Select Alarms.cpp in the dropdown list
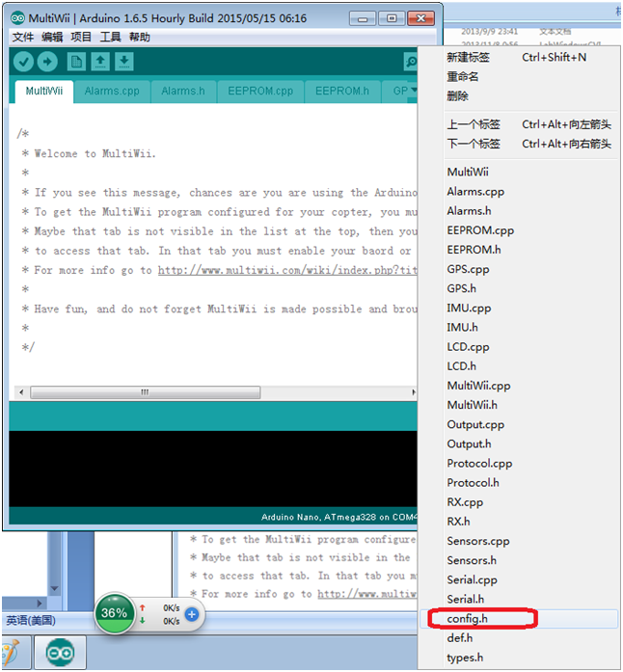The image size is (623, 672). 519,192
